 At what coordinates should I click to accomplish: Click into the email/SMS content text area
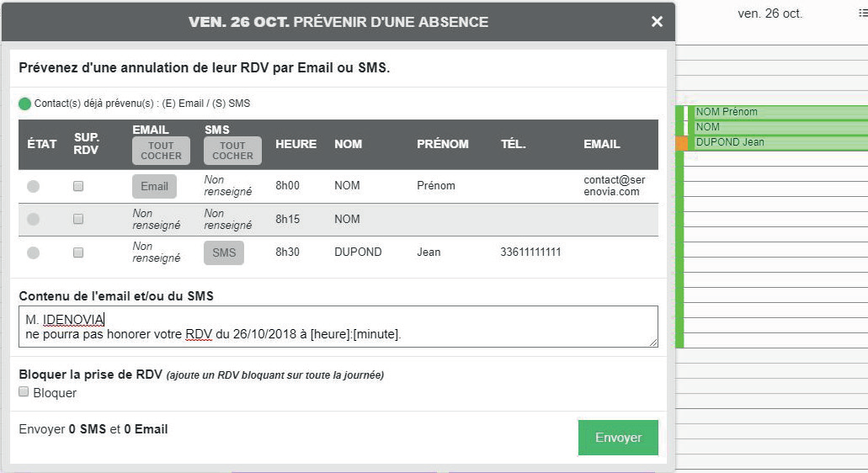coord(337,327)
